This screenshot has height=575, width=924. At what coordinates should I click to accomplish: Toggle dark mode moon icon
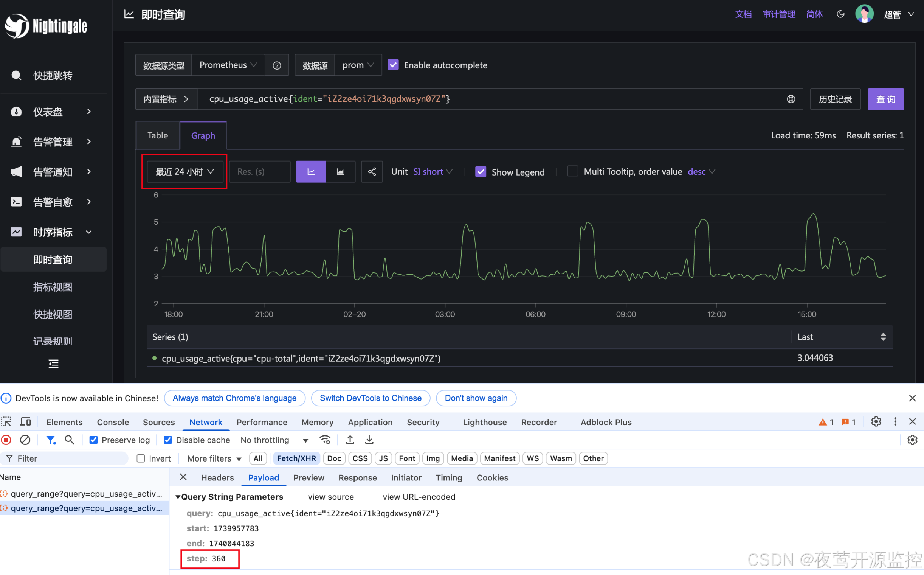pos(840,14)
